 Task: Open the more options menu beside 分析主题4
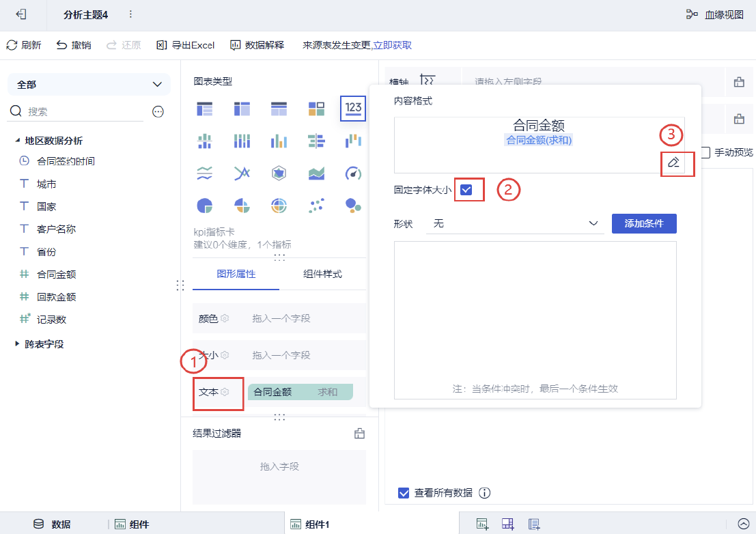click(x=130, y=14)
